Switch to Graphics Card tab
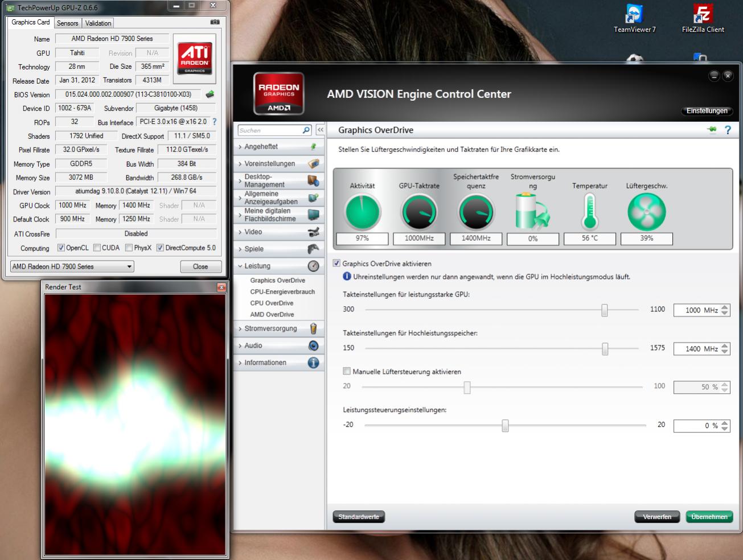Image resolution: width=743 pixels, height=560 pixels. (x=31, y=22)
